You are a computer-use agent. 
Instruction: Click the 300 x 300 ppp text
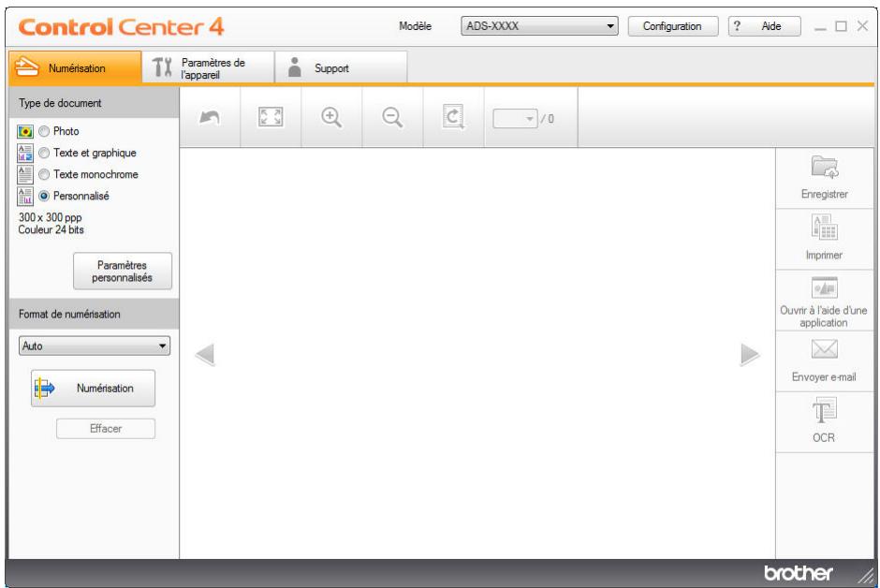tap(50, 217)
